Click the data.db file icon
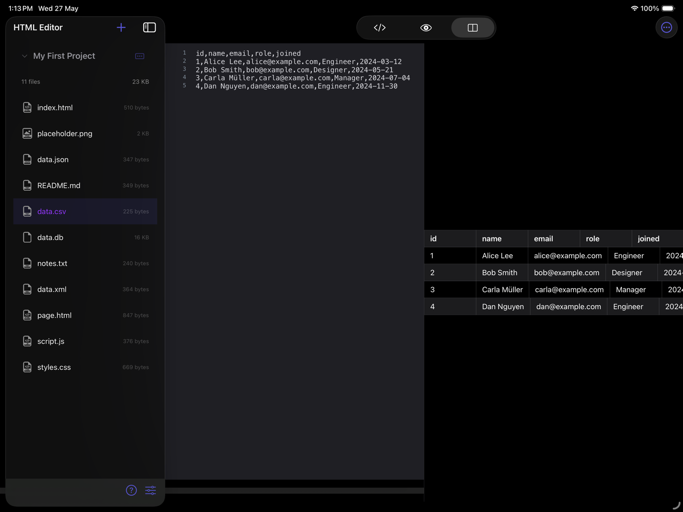 click(27, 237)
